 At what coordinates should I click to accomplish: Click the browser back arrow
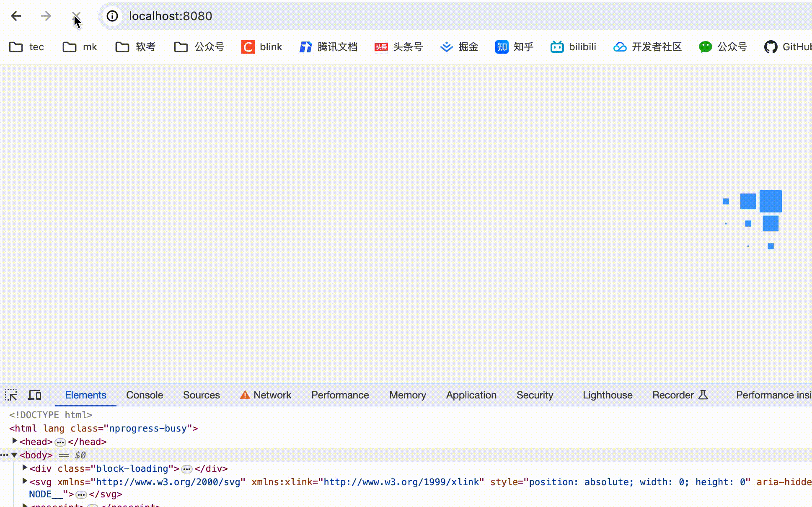(16, 16)
